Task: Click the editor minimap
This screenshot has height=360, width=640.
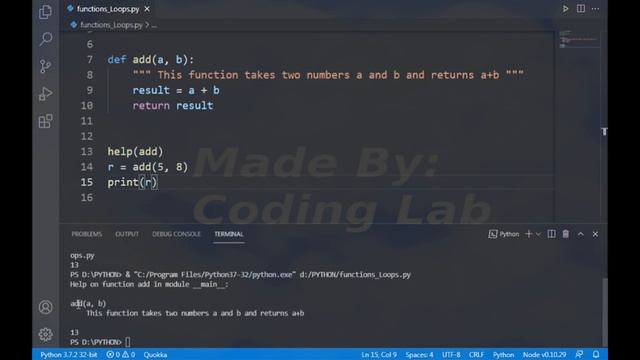Action: pyautogui.click(x=579, y=40)
